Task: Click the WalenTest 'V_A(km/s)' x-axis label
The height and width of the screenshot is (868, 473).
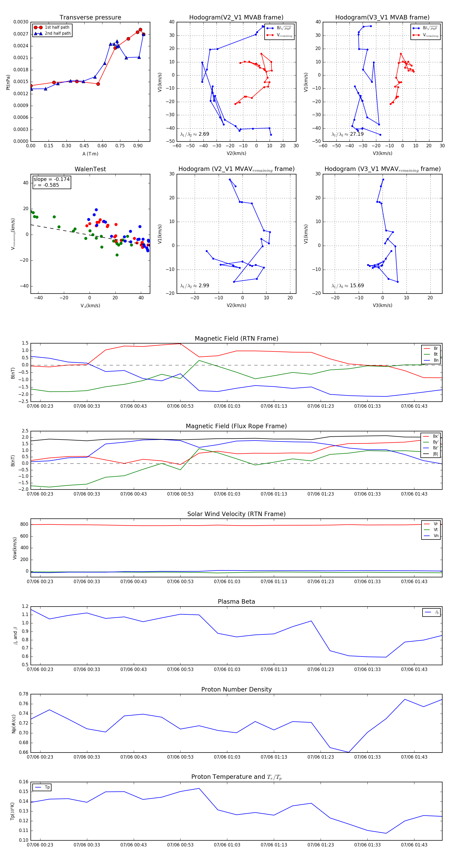Action: [90, 306]
